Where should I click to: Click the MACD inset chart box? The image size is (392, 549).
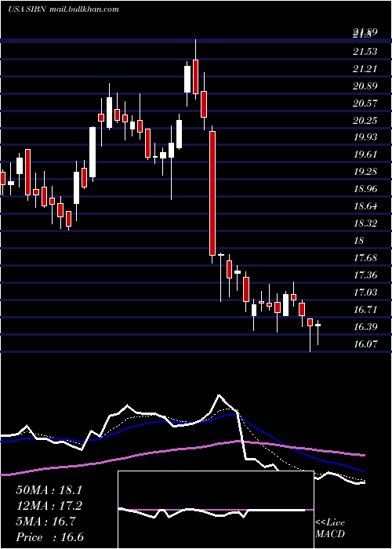coord(216,510)
